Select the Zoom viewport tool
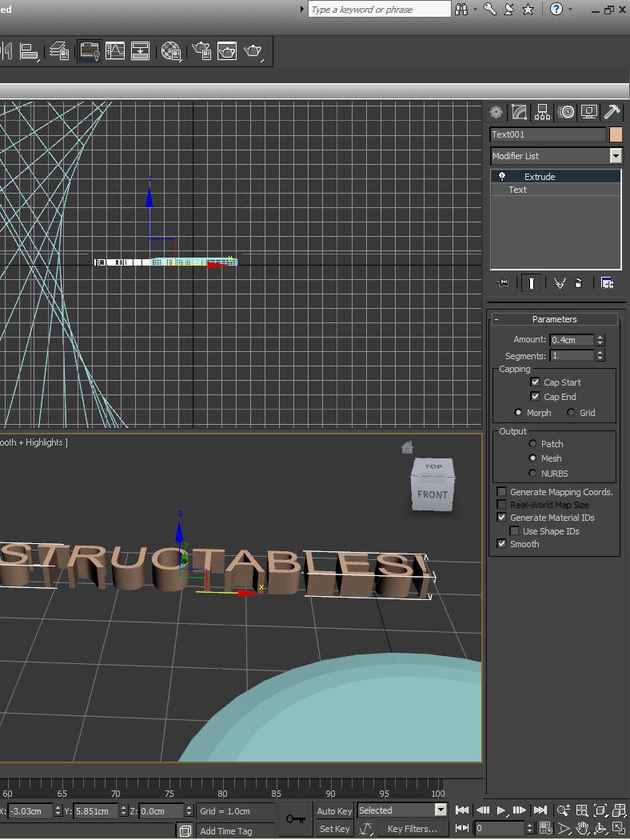630x840 pixels. (x=563, y=810)
